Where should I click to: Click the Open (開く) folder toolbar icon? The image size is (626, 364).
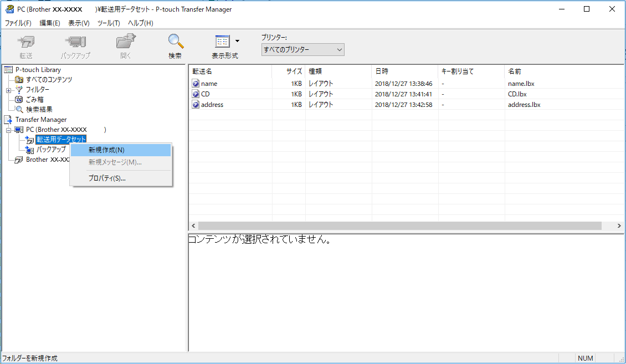(126, 42)
